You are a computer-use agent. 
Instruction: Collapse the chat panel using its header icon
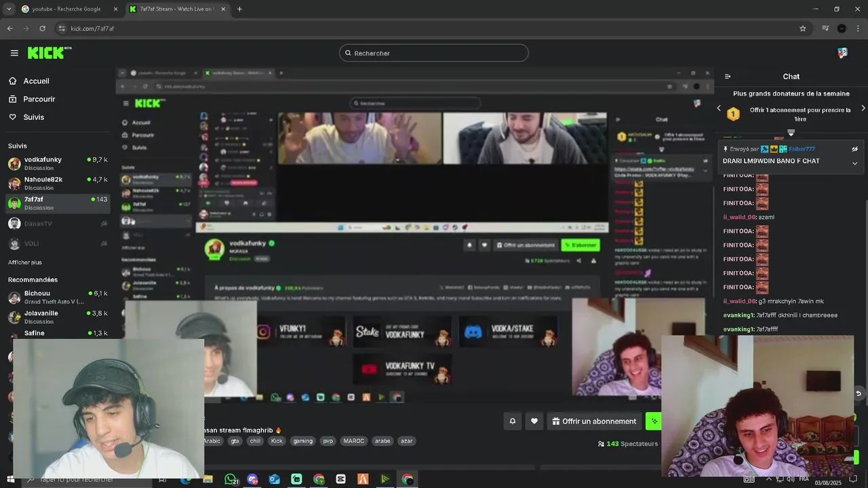click(728, 77)
